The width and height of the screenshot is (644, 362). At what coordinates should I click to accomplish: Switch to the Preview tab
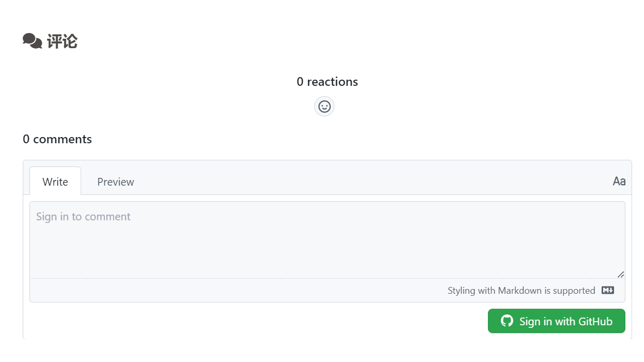[116, 182]
